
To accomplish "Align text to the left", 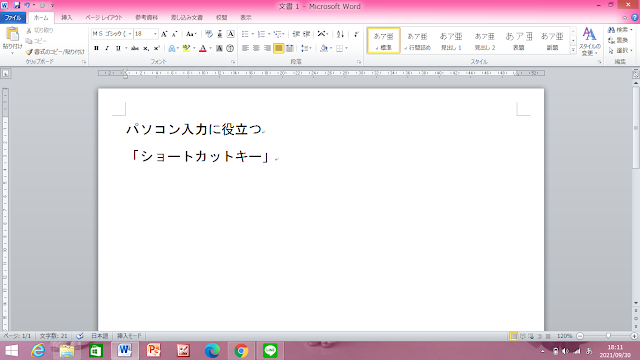I will click(245, 48).
